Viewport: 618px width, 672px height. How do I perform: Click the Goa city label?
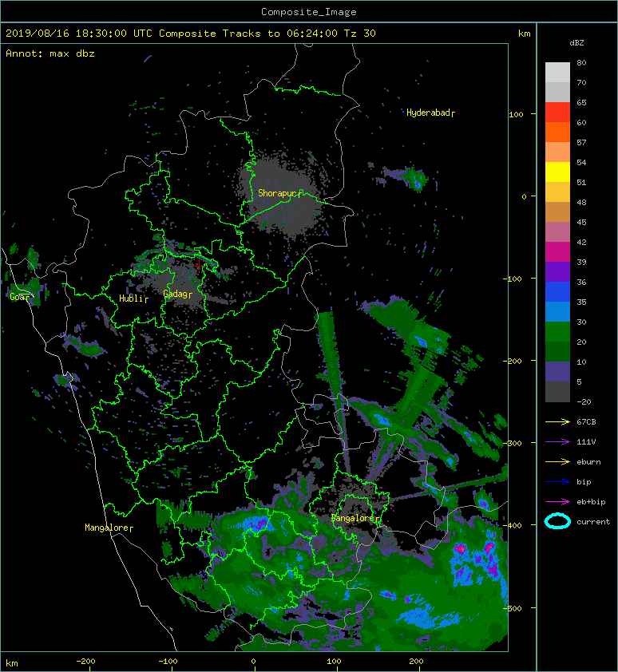(x=20, y=297)
